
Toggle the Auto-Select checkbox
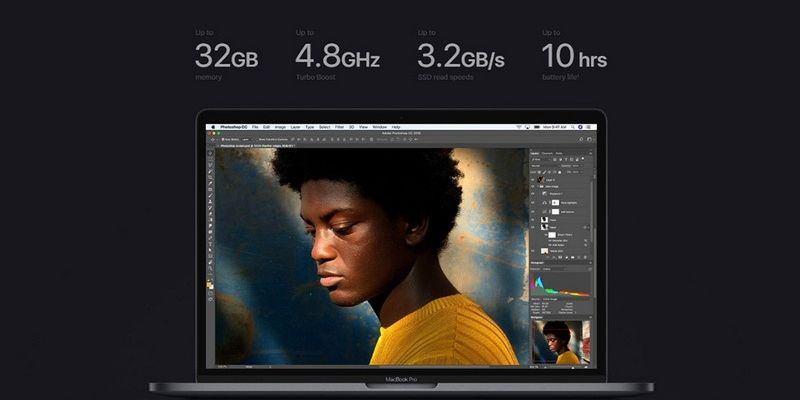click(x=223, y=139)
